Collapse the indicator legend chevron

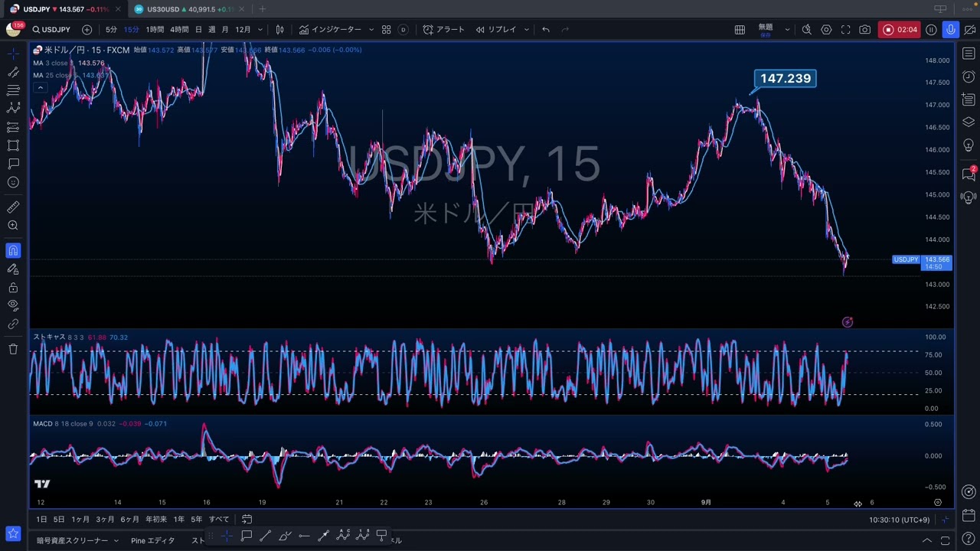[40, 88]
